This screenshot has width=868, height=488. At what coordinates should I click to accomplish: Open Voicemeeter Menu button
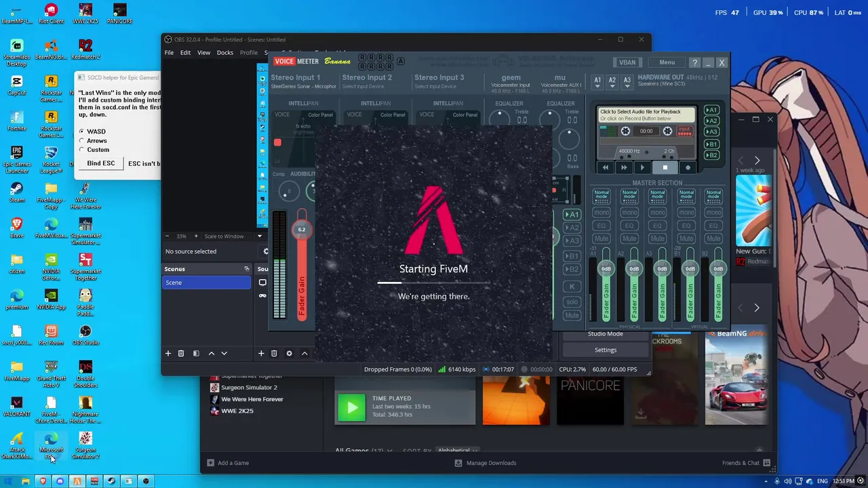(x=667, y=62)
